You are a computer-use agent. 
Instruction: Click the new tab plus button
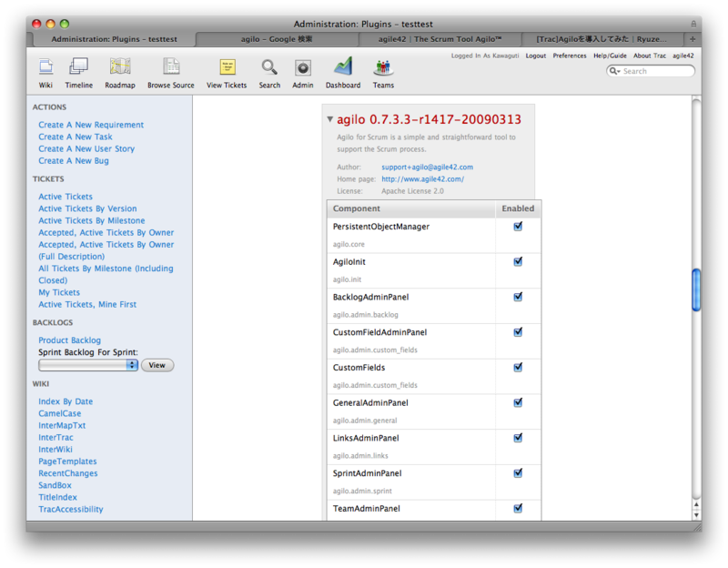693,39
